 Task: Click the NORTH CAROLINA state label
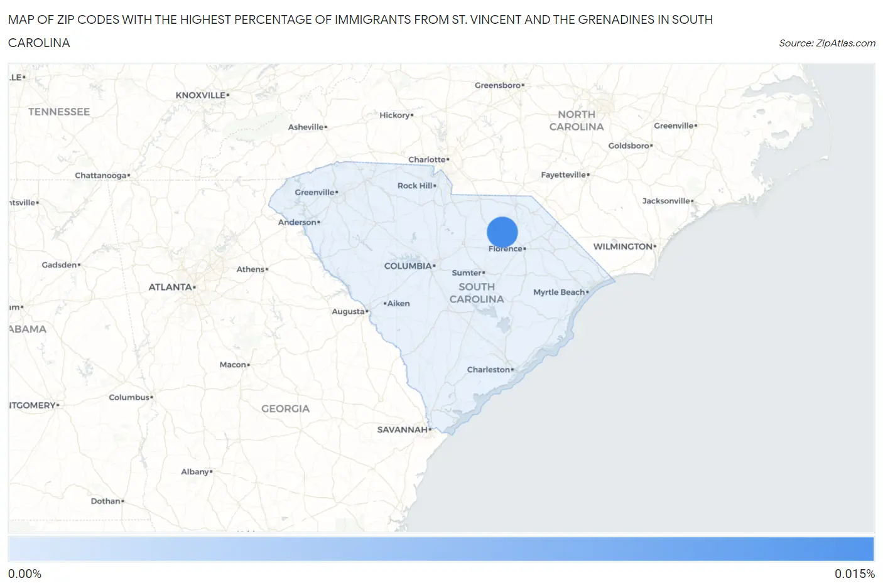click(577, 120)
